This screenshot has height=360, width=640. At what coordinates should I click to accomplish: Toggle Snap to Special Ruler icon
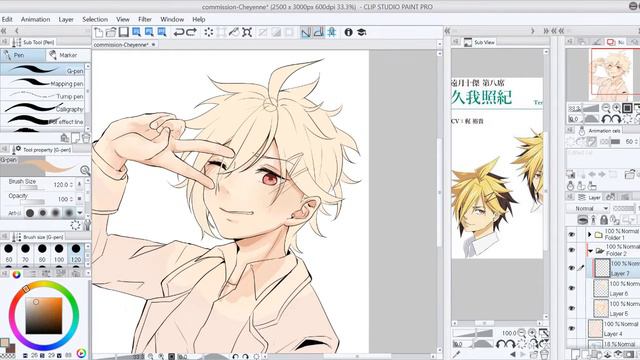319,32
